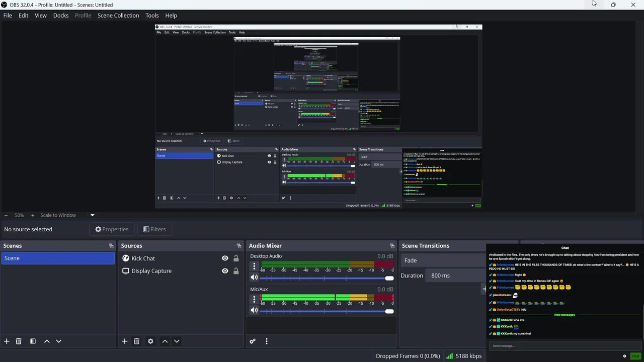Open scene filters icon in Scenes dock
This screenshot has height=362, width=644.
(x=33, y=341)
